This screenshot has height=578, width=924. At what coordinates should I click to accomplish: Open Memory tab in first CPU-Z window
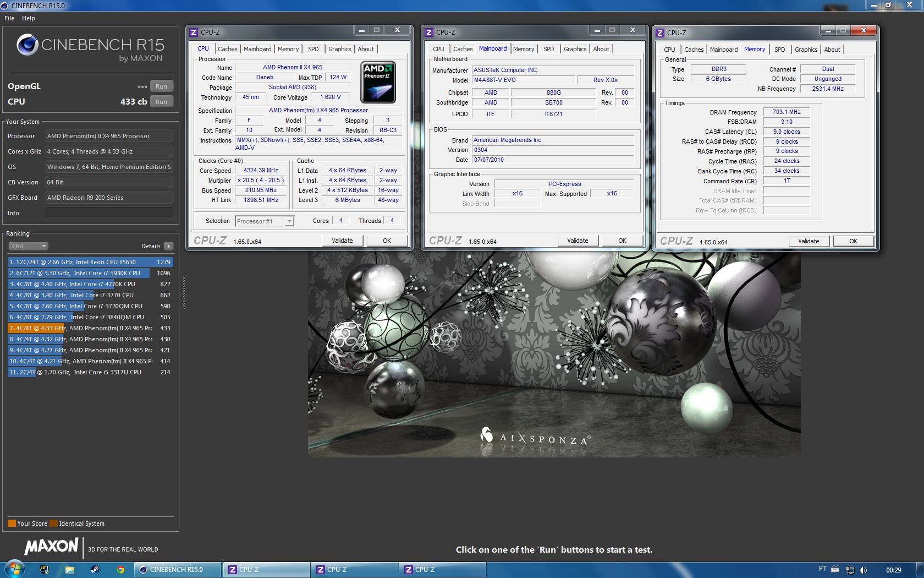click(x=288, y=49)
